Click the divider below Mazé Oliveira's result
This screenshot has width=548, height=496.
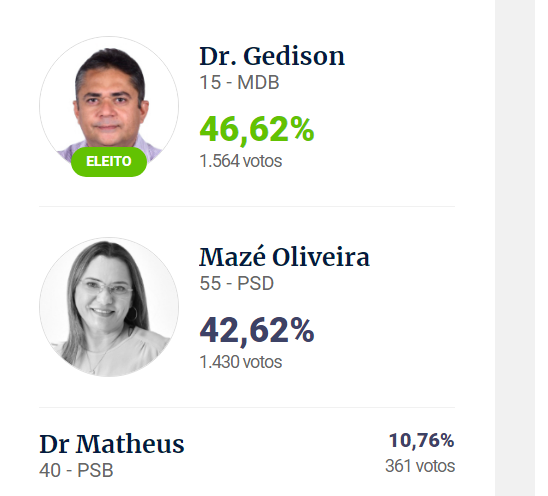click(247, 407)
